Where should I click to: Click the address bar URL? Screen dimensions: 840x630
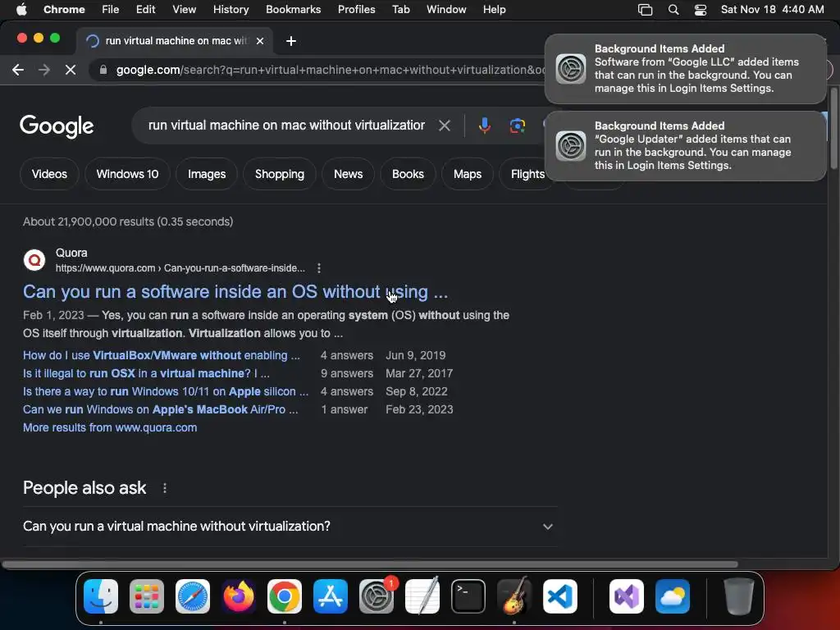[x=330, y=70]
